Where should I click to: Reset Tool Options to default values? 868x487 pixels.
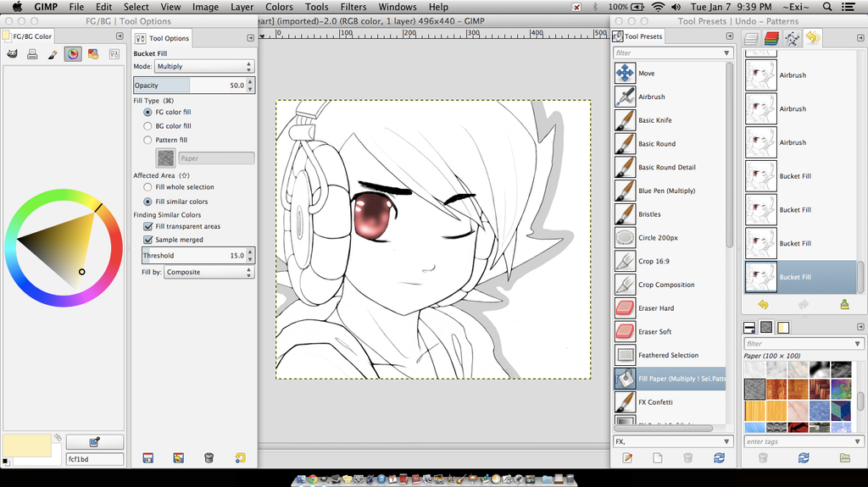click(240, 457)
